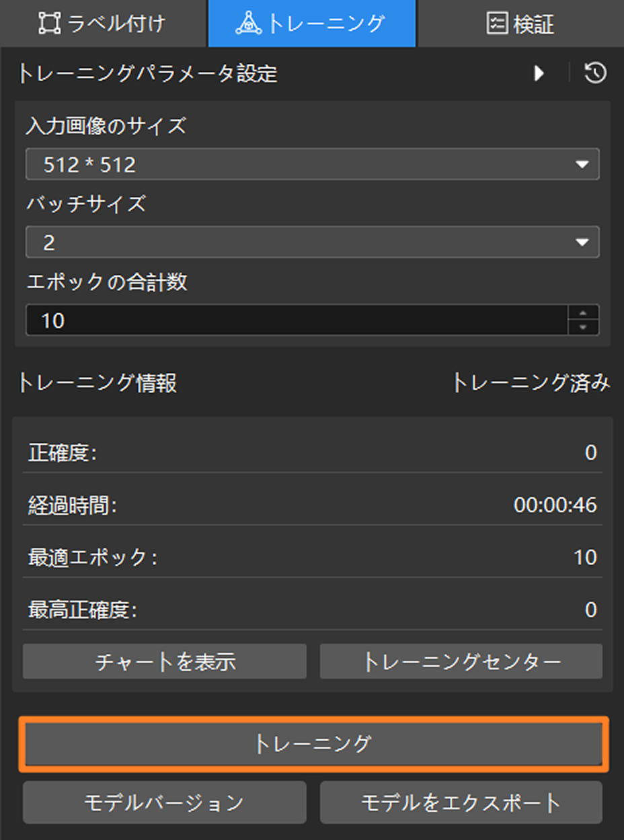The height and width of the screenshot is (840, 624).
Task: Increase the epoch count with the up arrow
Action: click(583, 312)
